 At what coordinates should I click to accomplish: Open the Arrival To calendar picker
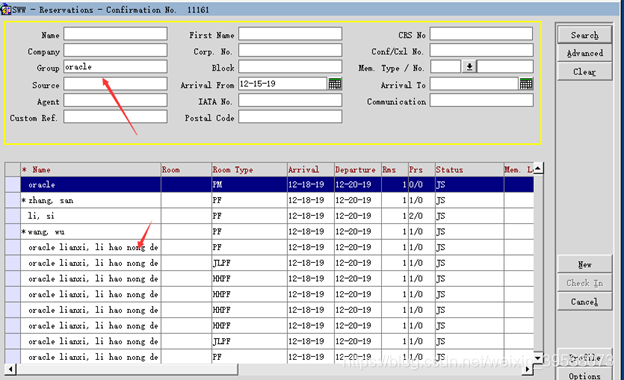pyautogui.click(x=526, y=84)
